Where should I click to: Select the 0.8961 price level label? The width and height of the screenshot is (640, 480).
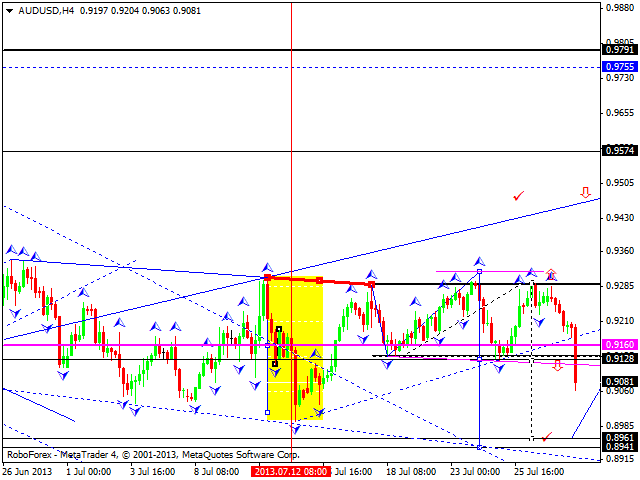(x=619, y=437)
